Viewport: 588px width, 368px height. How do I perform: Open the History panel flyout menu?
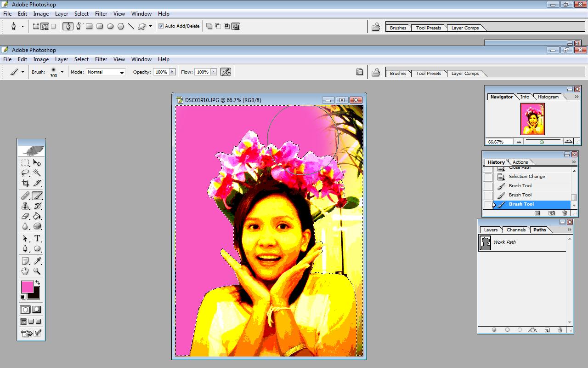(574, 162)
